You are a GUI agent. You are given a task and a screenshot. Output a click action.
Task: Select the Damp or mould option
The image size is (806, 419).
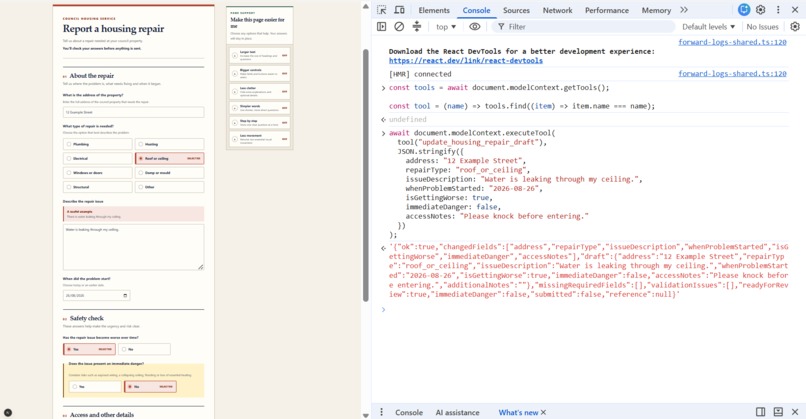coord(170,173)
